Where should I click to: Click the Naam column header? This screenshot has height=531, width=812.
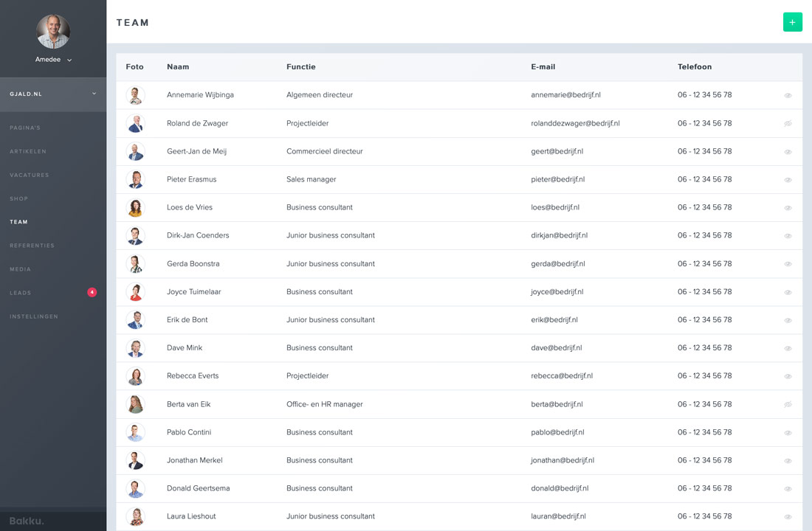tap(178, 66)
